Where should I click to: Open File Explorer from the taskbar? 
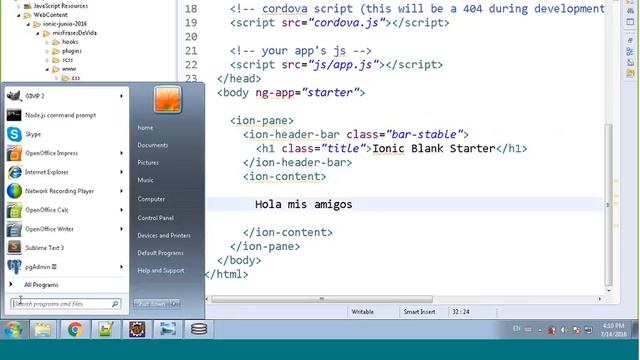pos(42,329)
